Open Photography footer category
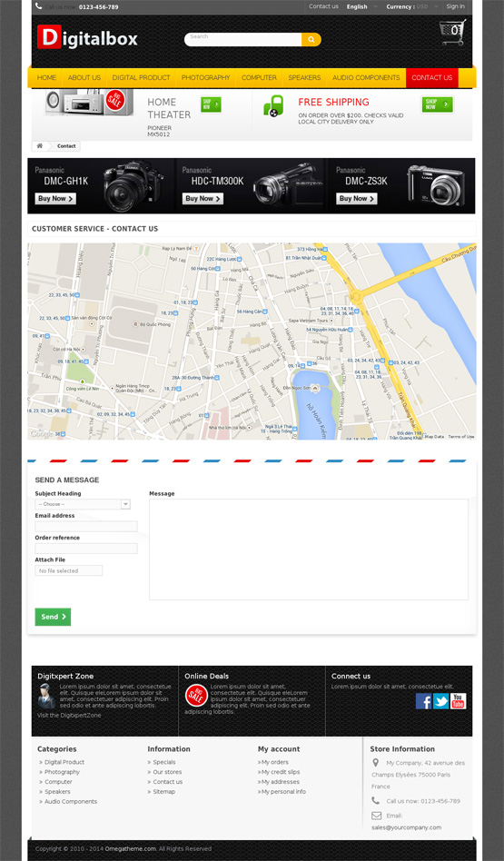This screenshot has width=504, height=861. [62, 772]
